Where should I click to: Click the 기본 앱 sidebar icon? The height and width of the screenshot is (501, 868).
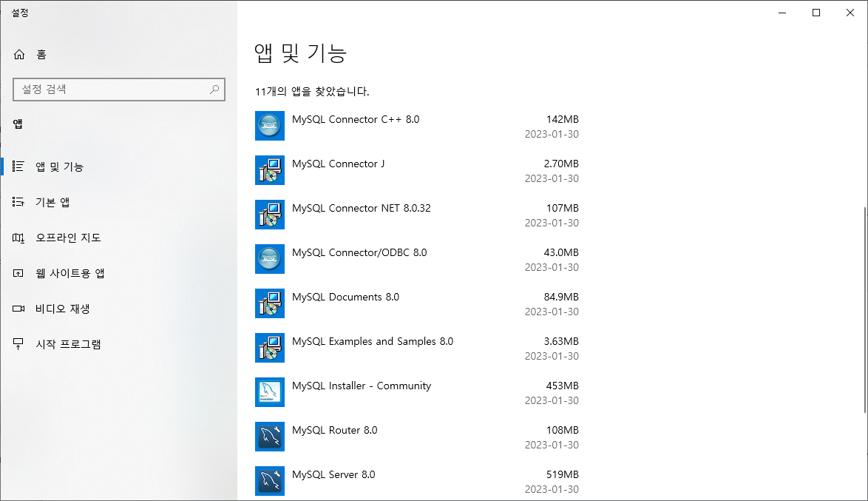(18, 202)
